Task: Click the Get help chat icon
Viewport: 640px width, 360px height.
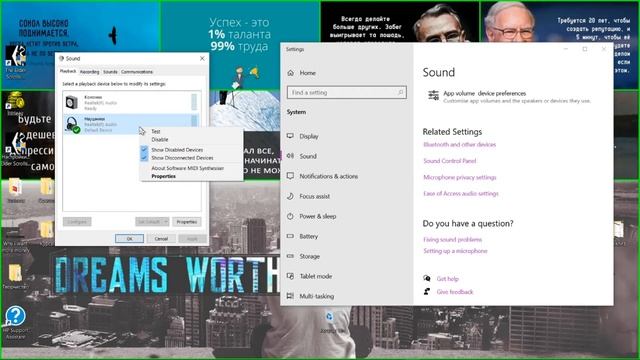Action: point(427,278)
